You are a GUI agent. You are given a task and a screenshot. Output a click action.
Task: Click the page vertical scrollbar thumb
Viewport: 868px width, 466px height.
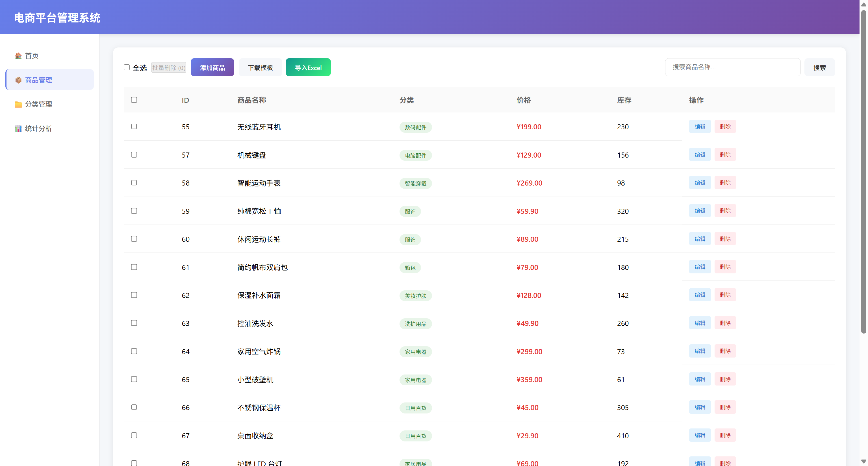[863, 172]
